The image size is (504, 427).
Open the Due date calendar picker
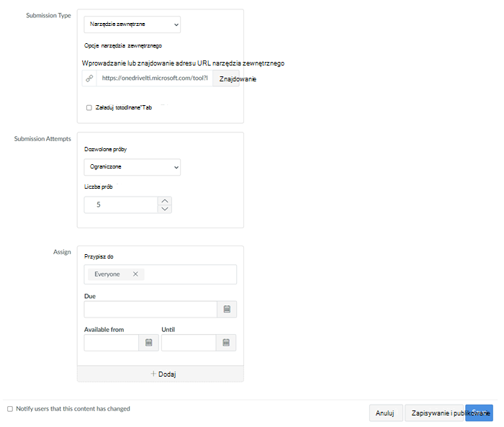227,310
